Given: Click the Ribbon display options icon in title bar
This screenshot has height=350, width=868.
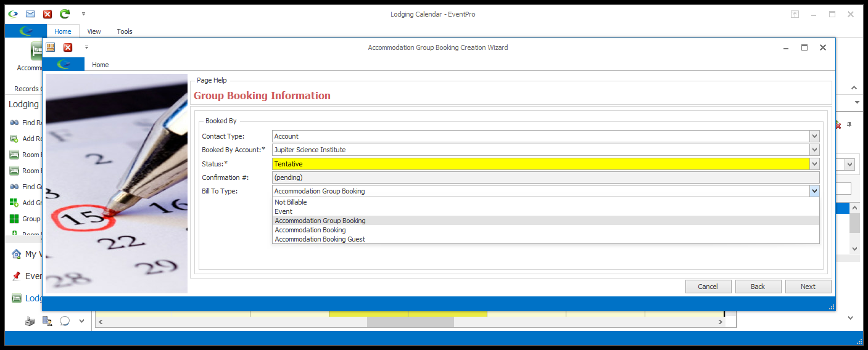Looking at the screenshot, I should tap(795, 14).
